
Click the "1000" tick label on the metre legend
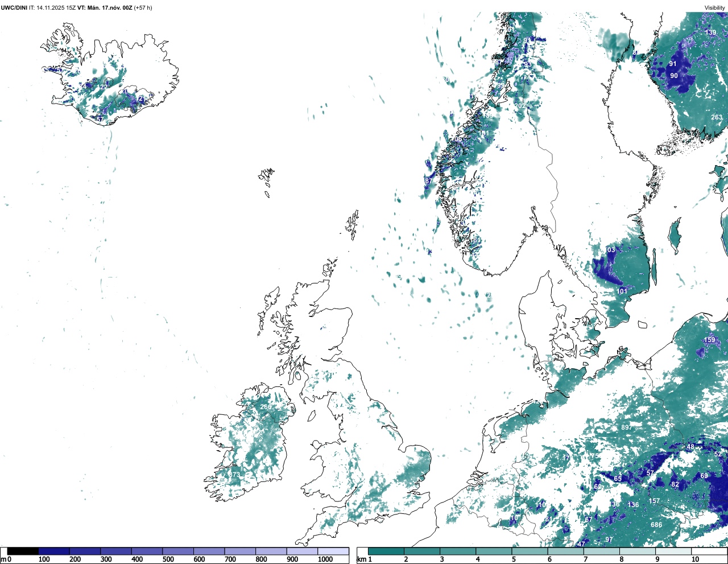[325, 559]
